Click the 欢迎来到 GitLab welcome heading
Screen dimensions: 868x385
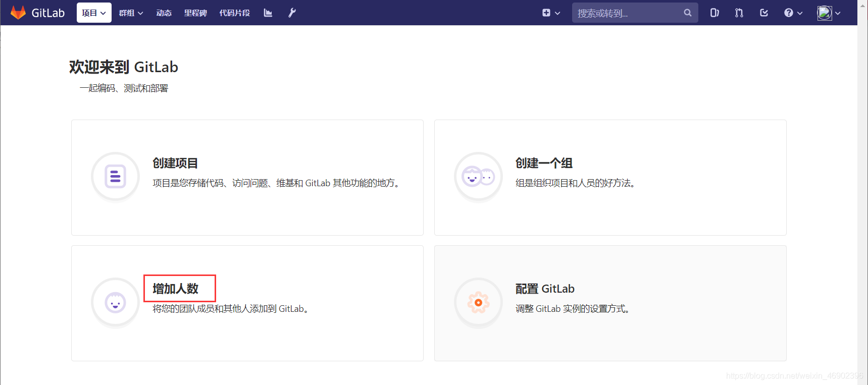point(124,67)
